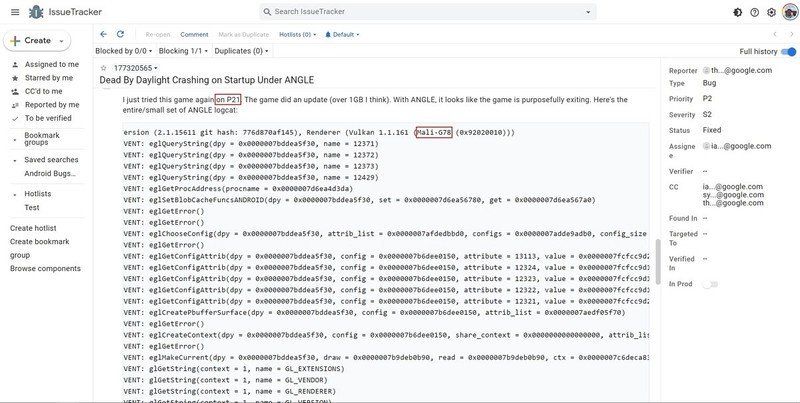Click the Browse components link

pyautogui.click(x=45, y=269)
